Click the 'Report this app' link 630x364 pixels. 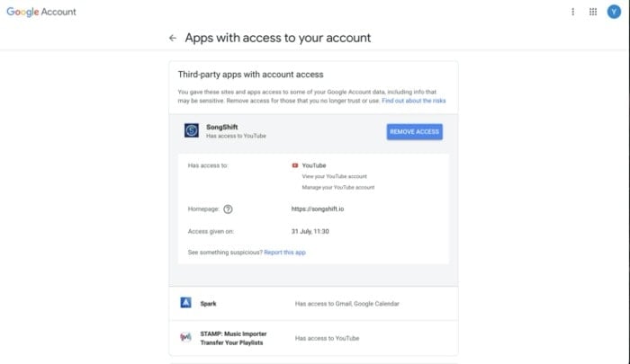[x=284, y=253]
